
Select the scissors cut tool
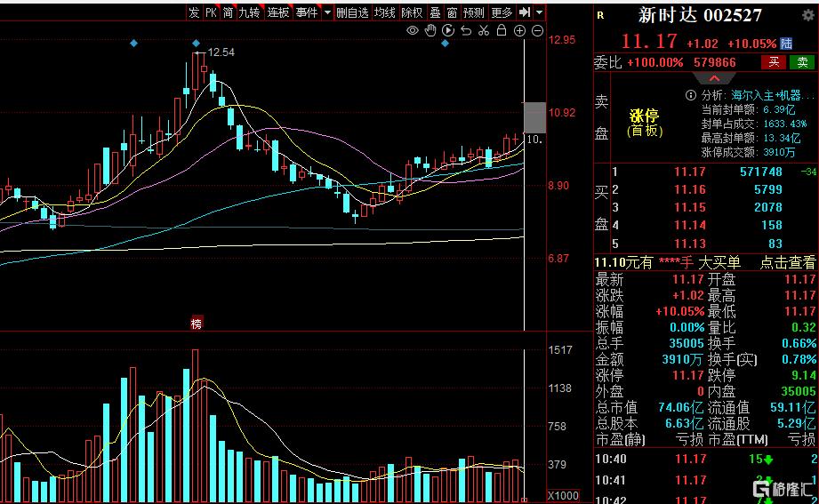[x=484, y=31]
